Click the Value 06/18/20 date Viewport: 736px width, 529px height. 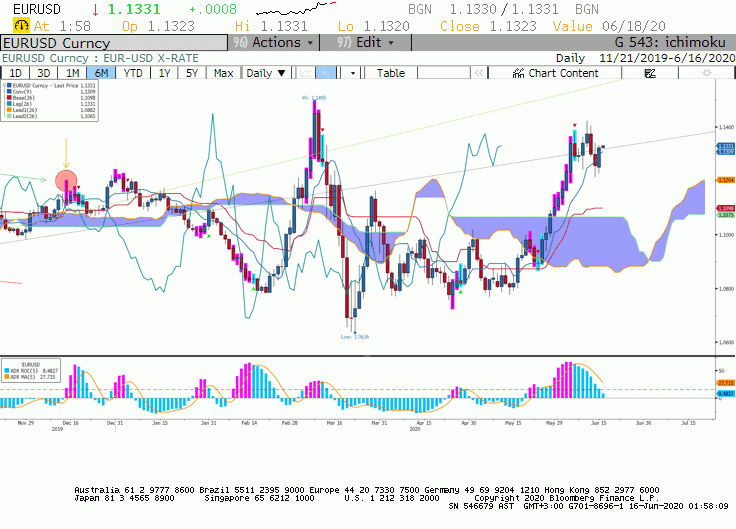609,26
